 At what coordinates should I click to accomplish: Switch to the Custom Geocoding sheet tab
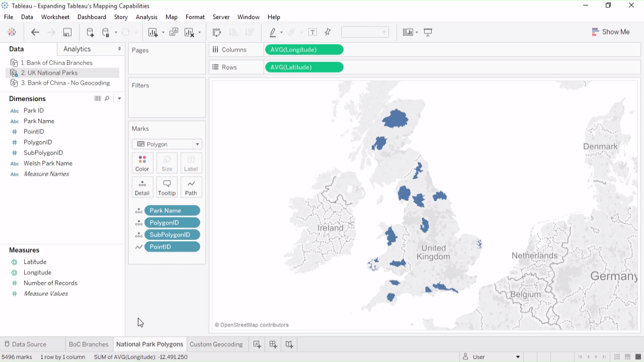[216, 344]
